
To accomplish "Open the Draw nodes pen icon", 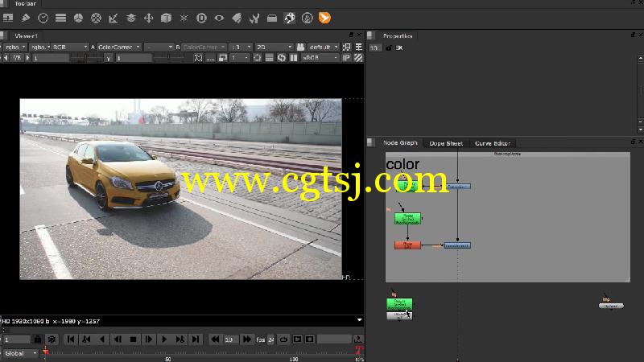I will point(26,18).
